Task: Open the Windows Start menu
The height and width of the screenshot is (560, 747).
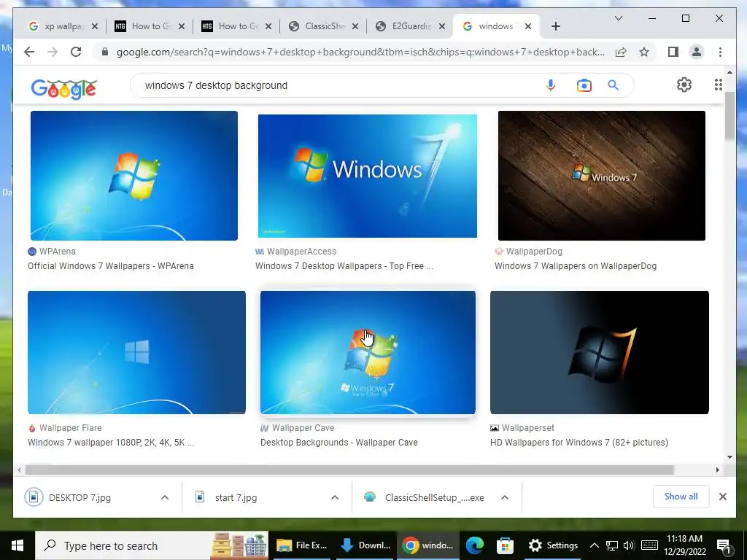Action: (18, 545)
